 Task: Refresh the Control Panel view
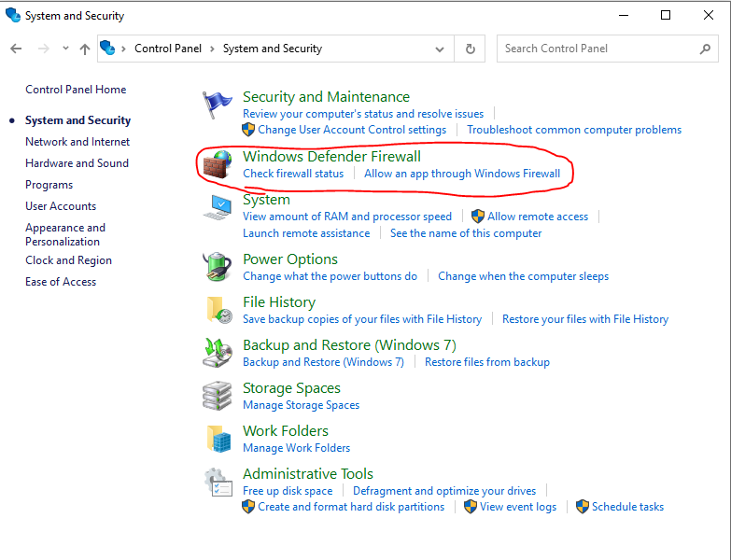(470, 49)
